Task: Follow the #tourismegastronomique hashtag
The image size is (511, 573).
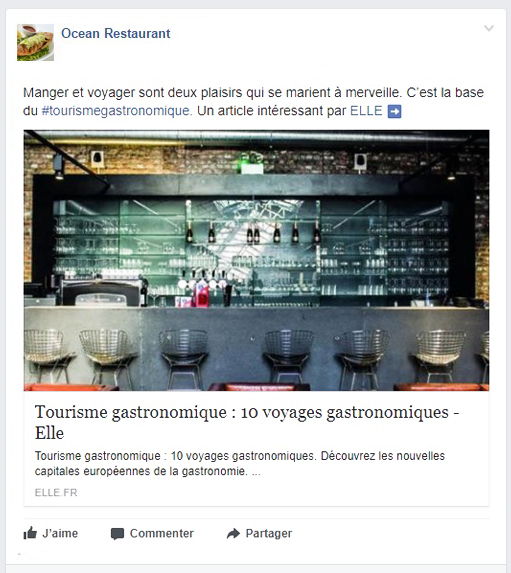Action: 117,110
